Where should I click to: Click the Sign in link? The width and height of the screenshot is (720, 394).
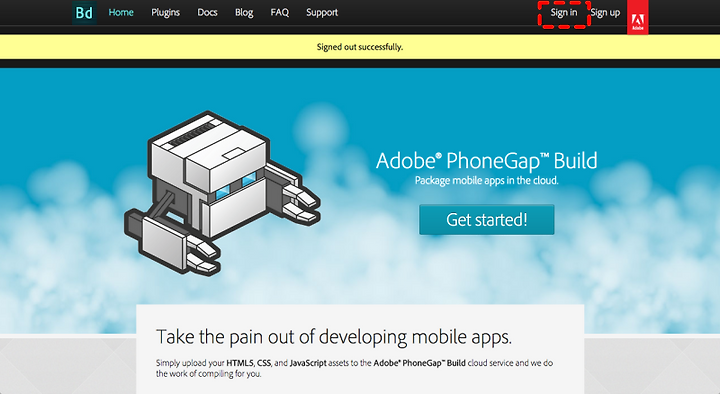(564, 13)
